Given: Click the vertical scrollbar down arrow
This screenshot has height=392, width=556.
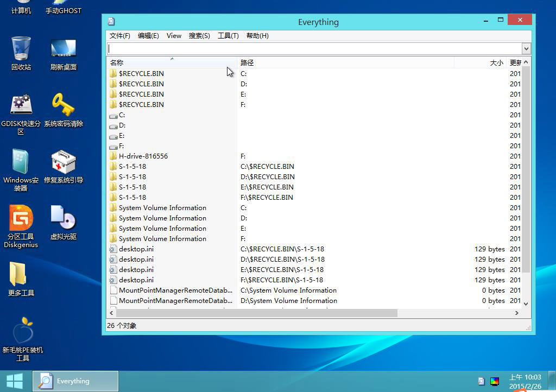Looking at the screenshot, I should (526, 304).
